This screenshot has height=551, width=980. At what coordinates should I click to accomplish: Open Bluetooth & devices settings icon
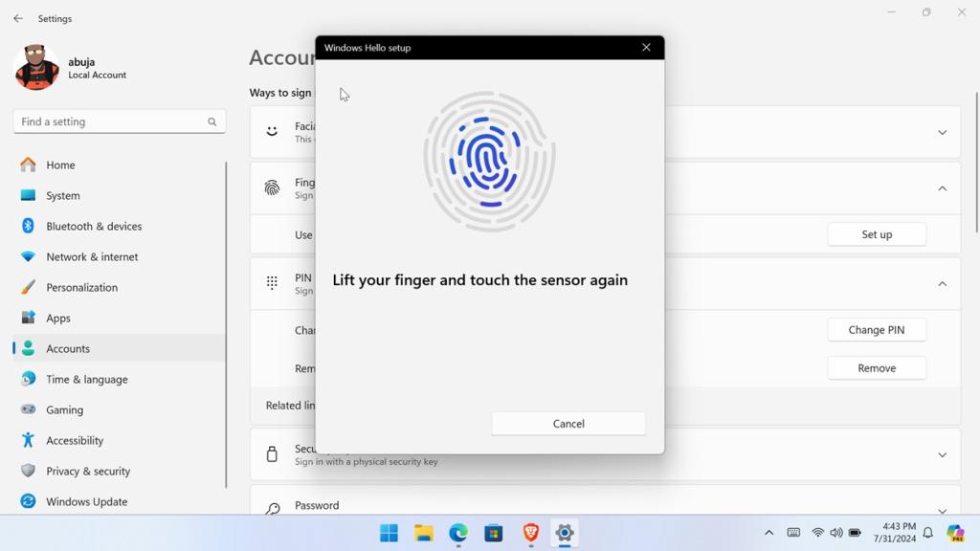(x=29, y=226)
